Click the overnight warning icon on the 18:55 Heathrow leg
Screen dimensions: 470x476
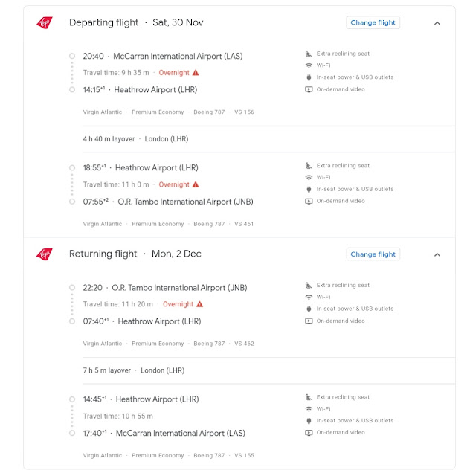click(x=196, y=184)
